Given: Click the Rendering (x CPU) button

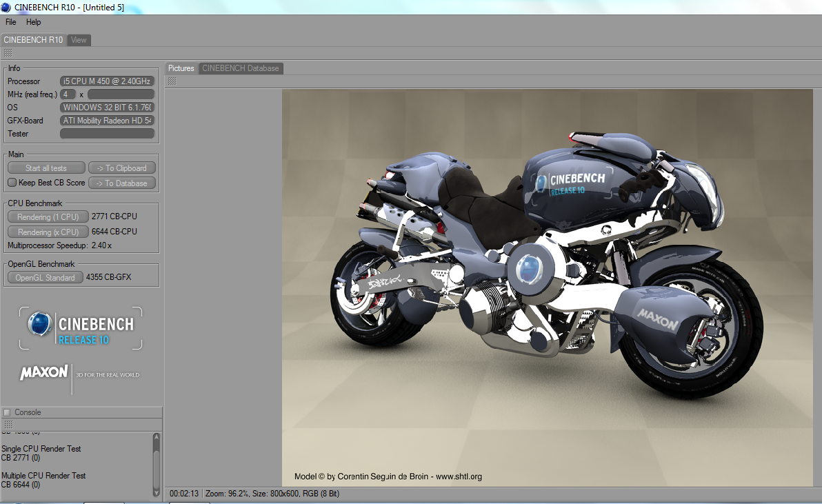Looking at the screenshot, I should 48,232.
